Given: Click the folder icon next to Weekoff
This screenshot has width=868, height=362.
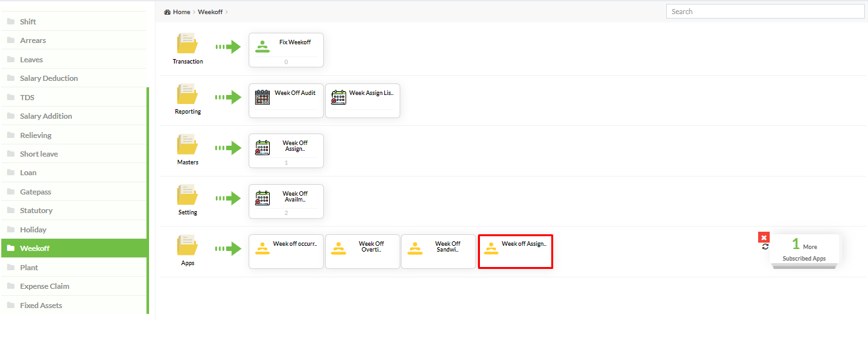Looking at the screenshot, I should click(10, 248).
